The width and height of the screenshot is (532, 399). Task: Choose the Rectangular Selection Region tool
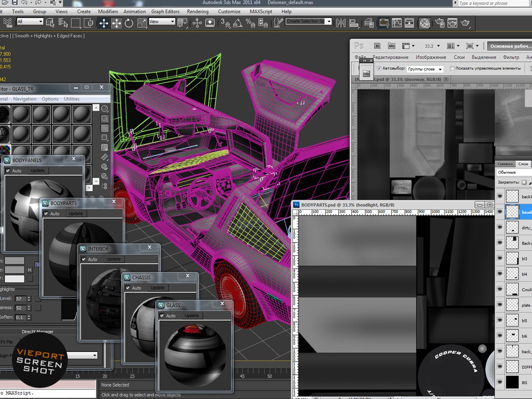pyautogui.click(x=76, y=23)
